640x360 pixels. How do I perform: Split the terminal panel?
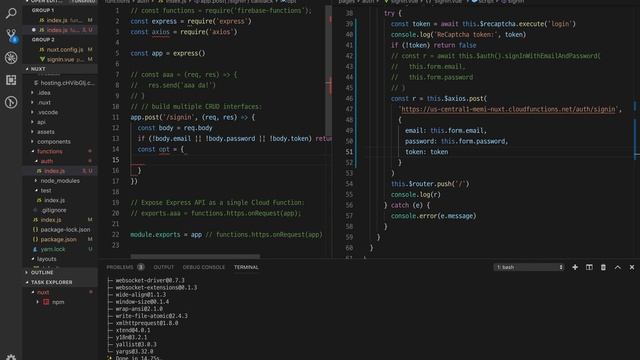click(x=589, y=267)
